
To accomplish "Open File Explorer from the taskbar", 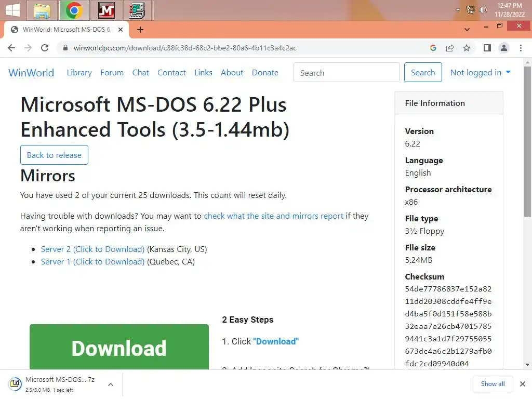I will [x=42, y=10].
